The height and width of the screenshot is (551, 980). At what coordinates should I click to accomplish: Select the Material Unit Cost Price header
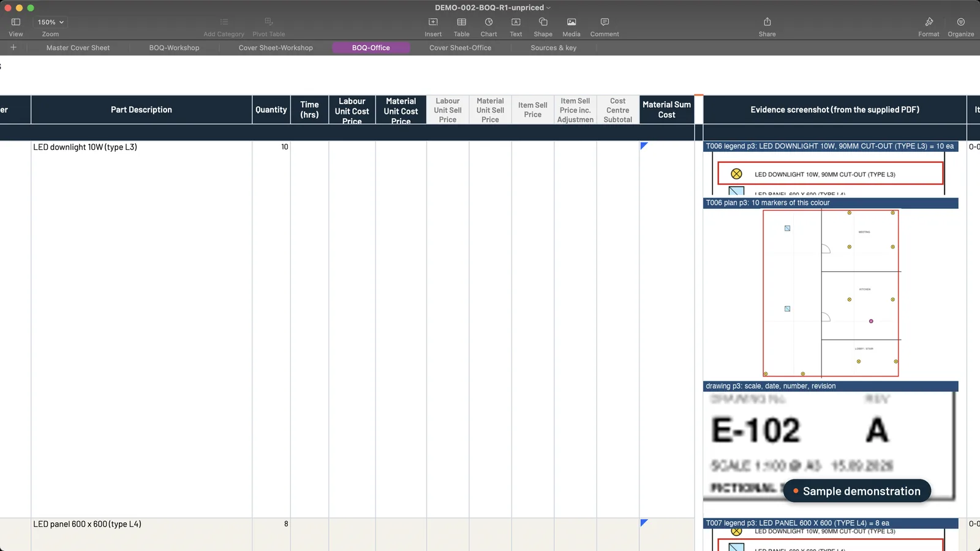coord(401,110)
